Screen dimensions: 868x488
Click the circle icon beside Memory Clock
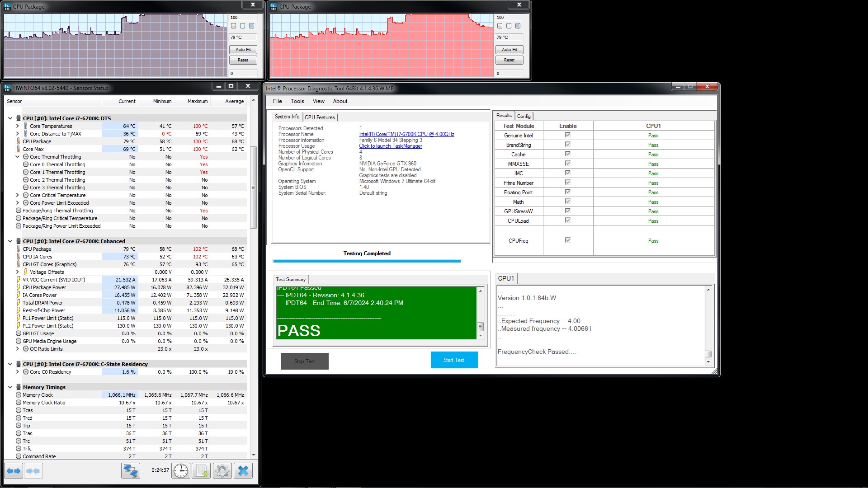click(19, 395)
